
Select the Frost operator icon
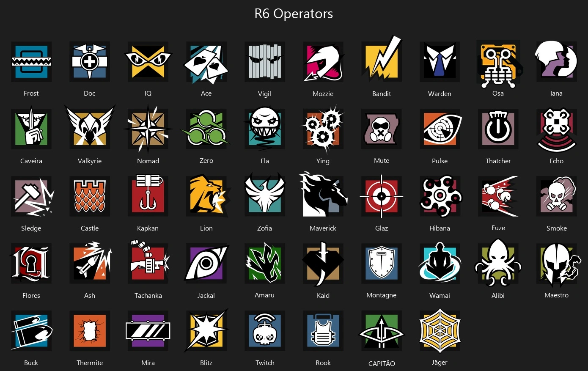(x=31, y=62)
